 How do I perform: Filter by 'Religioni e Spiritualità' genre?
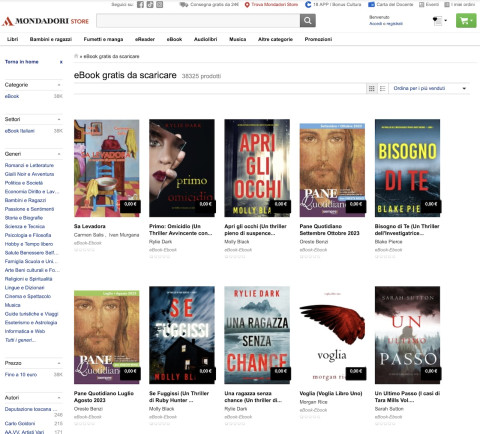(28, 279)
